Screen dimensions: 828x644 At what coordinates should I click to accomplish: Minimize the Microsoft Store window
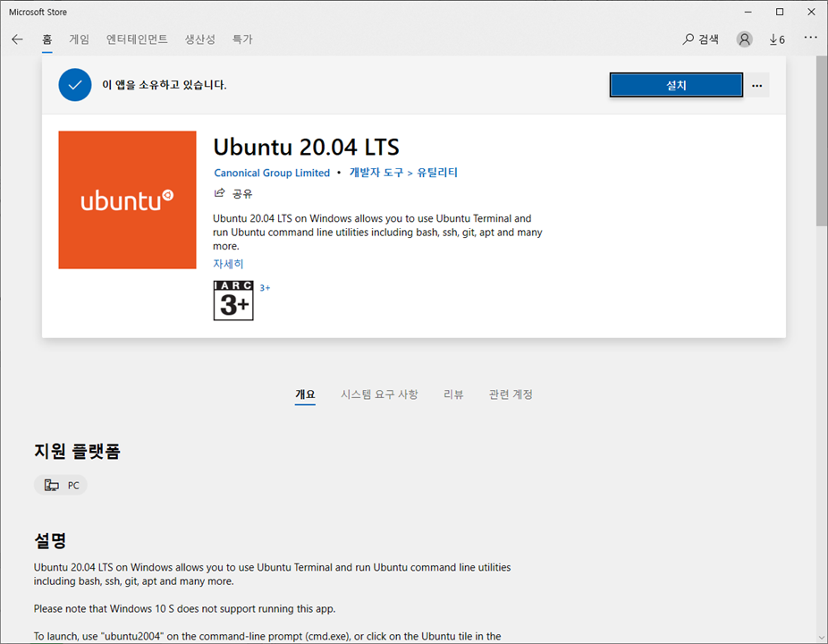point(748,12)
